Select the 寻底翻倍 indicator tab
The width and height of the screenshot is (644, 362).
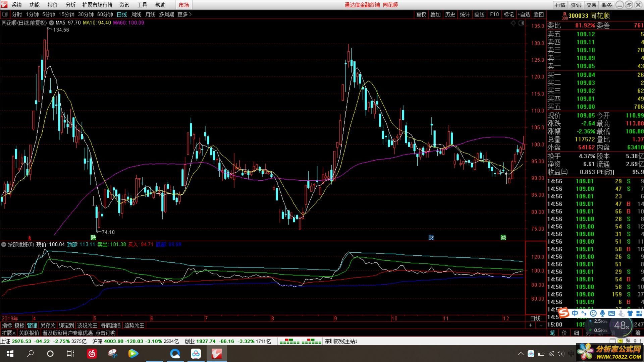click(x=111, y=325)
